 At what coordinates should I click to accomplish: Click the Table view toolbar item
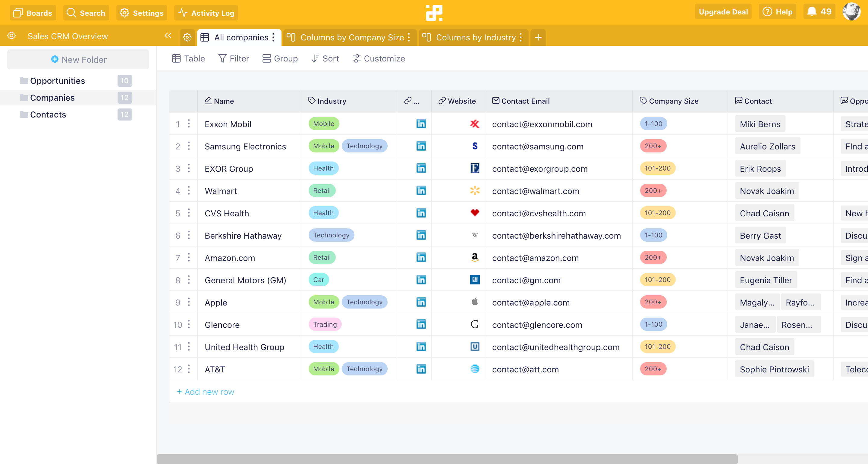click(188, 59)
